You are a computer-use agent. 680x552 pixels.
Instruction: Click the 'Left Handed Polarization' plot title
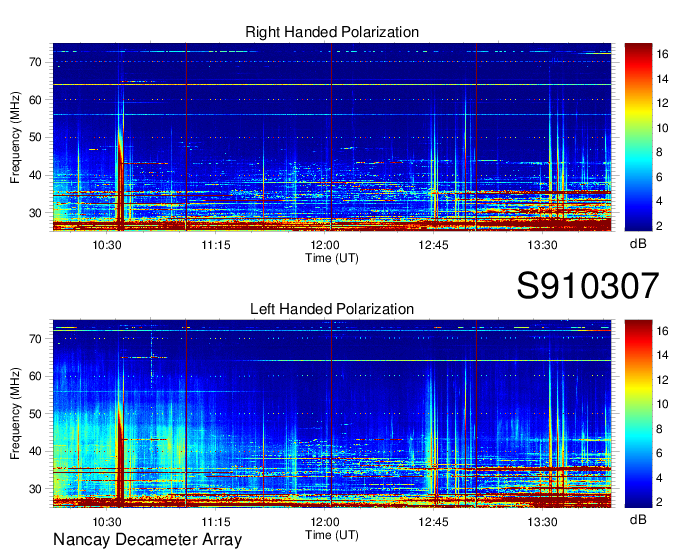[332, 309]
